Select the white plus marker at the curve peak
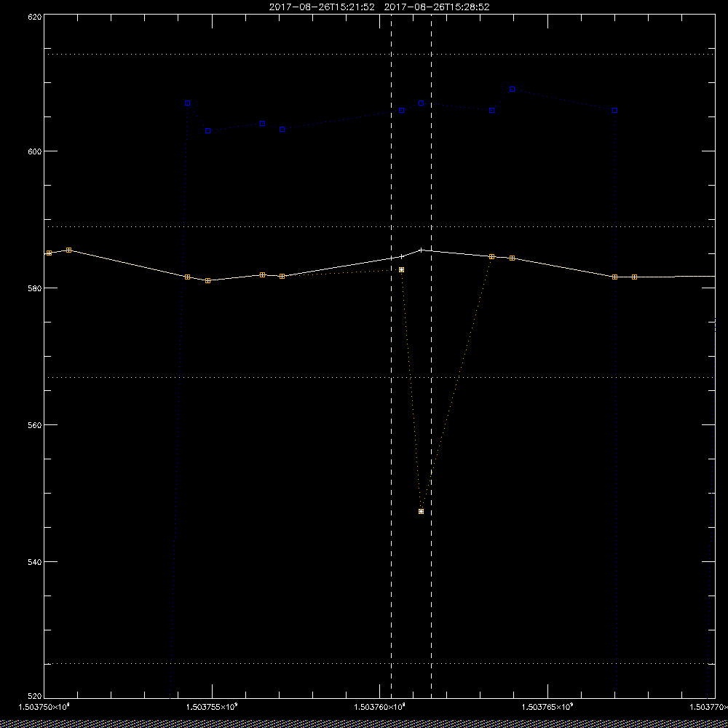 [x=421, y=250]
